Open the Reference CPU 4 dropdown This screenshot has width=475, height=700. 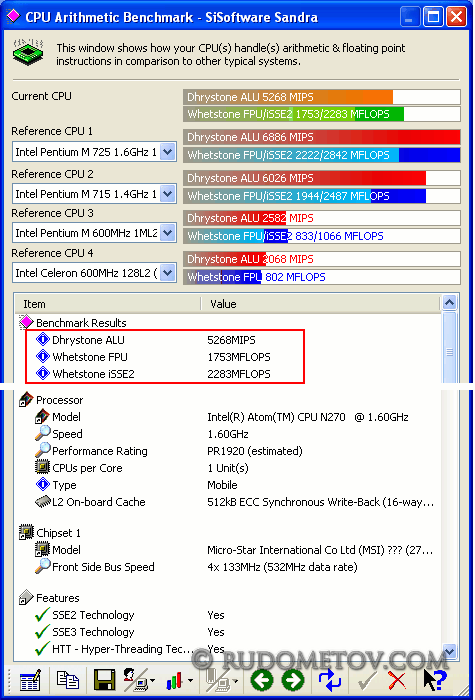(167, 273)
